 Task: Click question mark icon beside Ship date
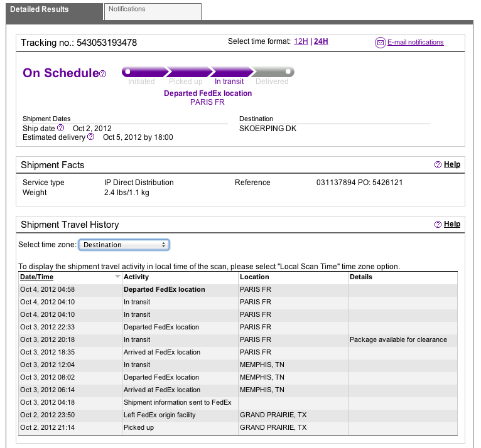[61, 128]
